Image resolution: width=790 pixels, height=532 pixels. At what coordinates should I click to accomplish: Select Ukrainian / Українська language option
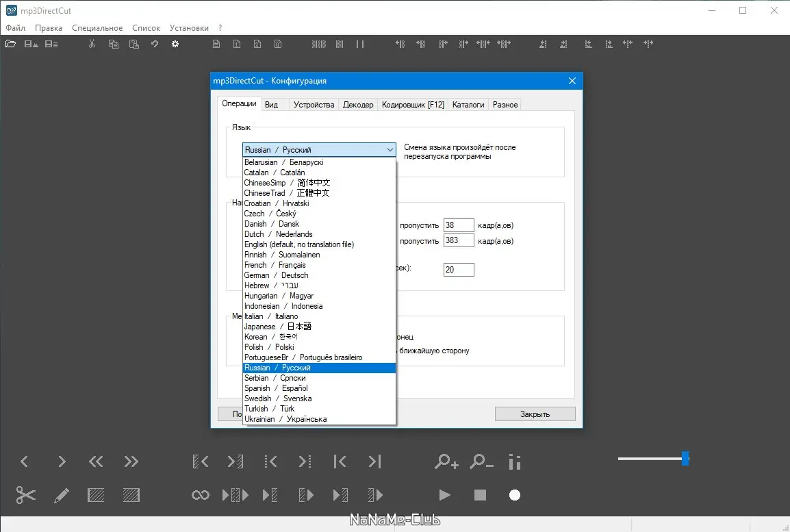coord(319,418)
